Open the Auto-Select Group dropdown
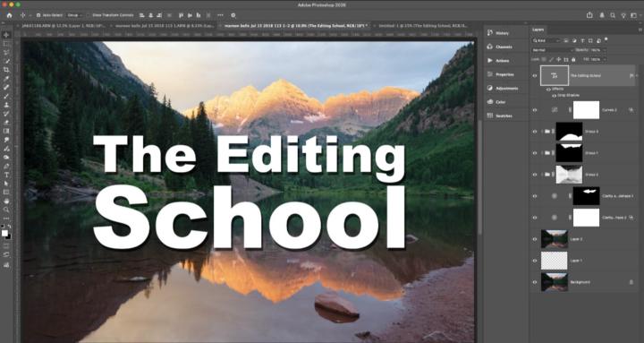 click(x=74, y=15)
